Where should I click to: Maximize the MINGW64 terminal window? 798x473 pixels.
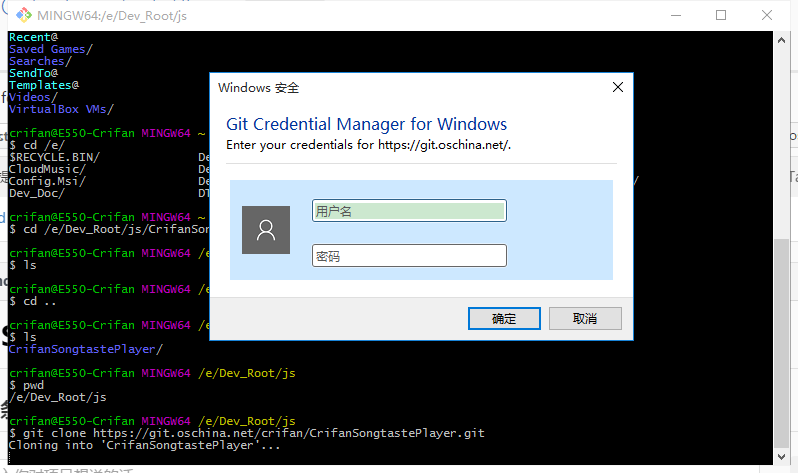pos(721,15)
